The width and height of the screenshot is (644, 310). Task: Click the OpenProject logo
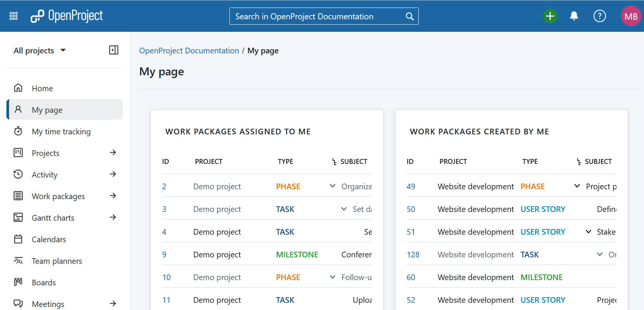(67, 16)
